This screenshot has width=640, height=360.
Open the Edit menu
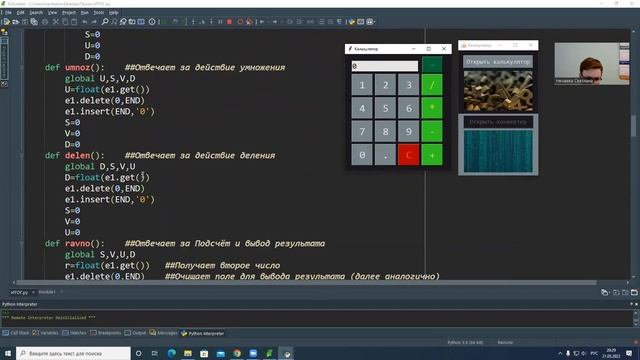(20, 13)
